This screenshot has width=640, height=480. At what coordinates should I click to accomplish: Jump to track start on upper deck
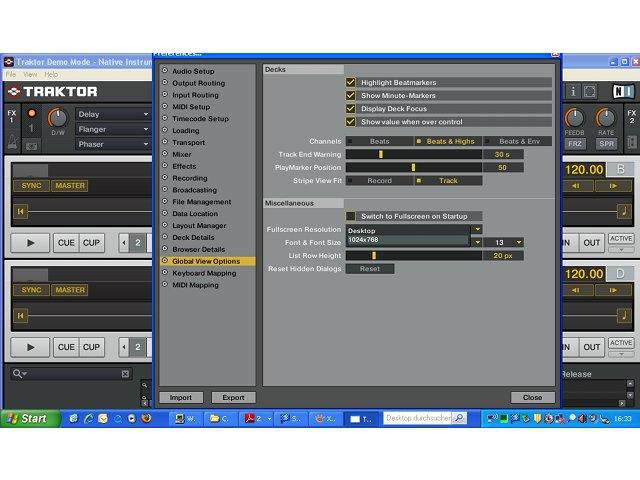click(20, 211)
